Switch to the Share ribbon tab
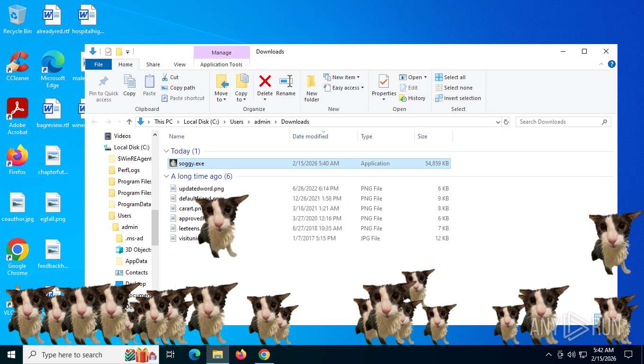 click(153, 64)
